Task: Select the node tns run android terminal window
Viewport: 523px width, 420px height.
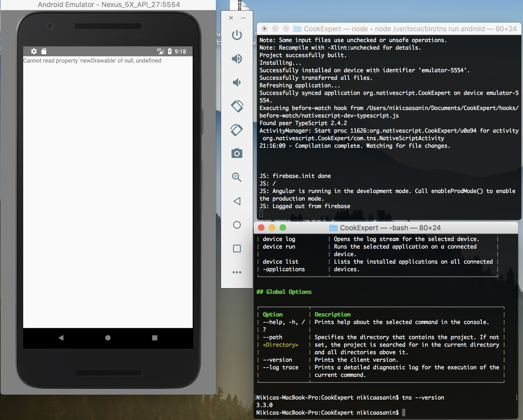Action: pos(389,29)
